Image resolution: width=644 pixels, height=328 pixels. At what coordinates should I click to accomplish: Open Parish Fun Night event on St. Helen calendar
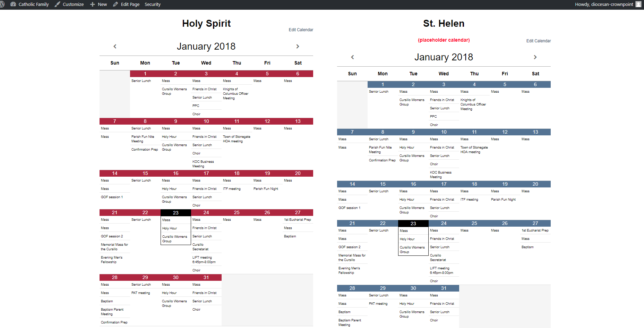click(x=503, y=200)
